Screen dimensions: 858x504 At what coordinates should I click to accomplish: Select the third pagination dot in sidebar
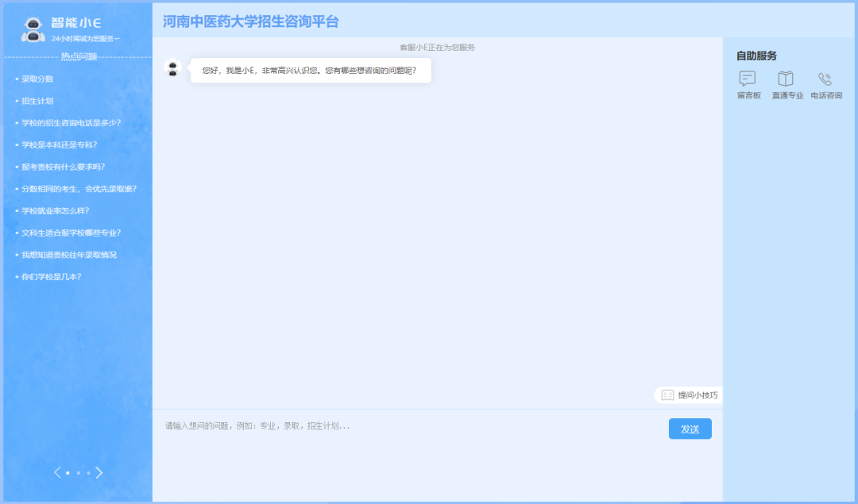[88, 473]
